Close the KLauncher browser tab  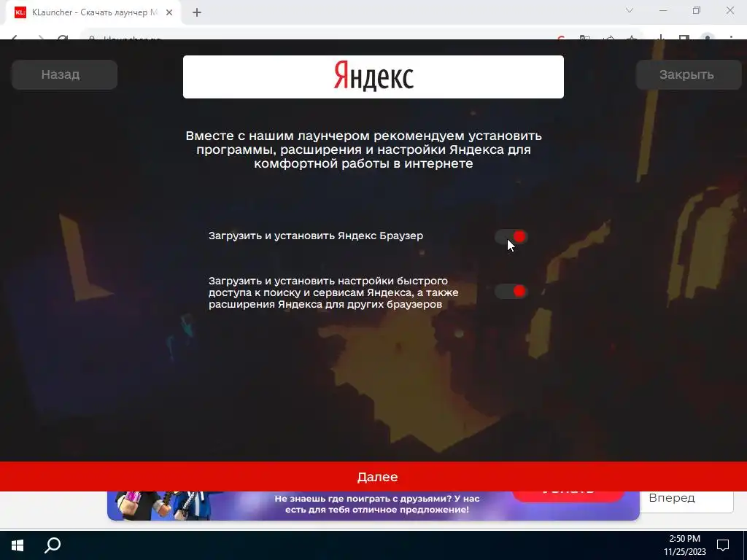coord(169,13)
